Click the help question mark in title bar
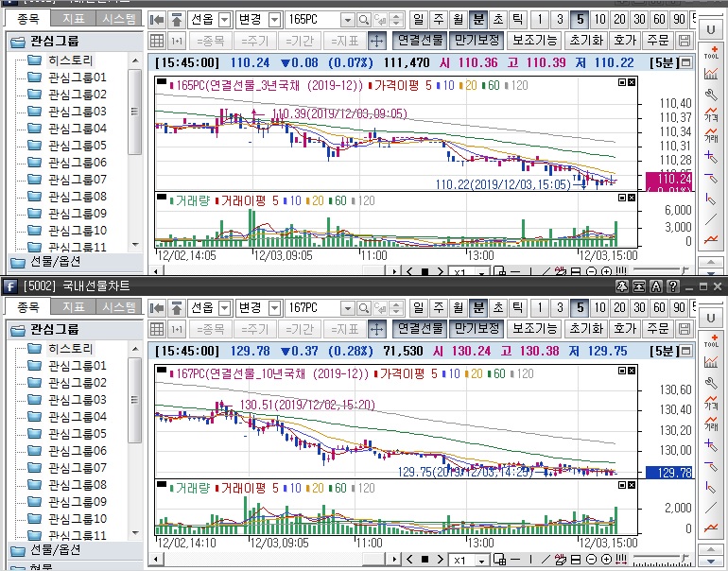 672,286
